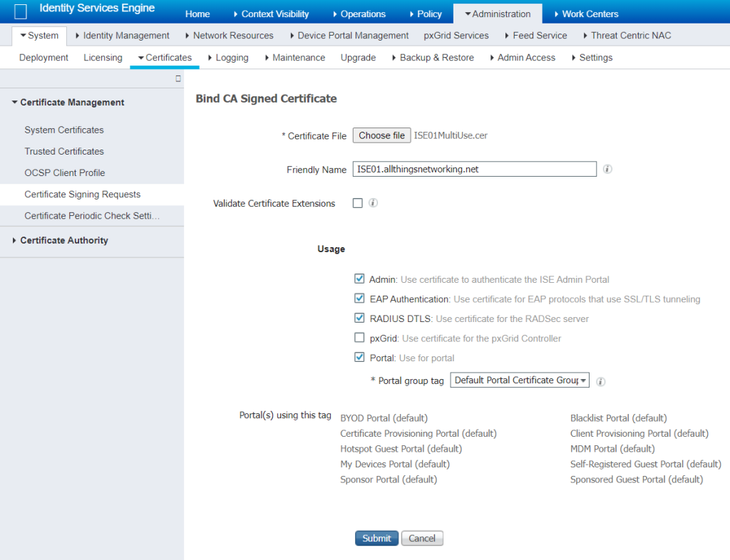Click Sponsor Portal (default) text
The width and height of the screenshot is (730, 560).
point(389,479)
